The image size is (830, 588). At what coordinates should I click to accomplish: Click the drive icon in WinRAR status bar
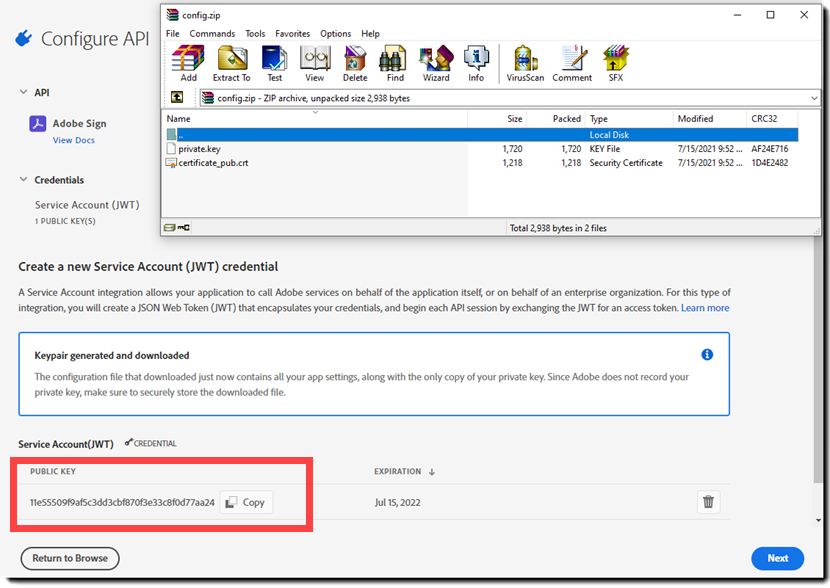click(169, 228)
